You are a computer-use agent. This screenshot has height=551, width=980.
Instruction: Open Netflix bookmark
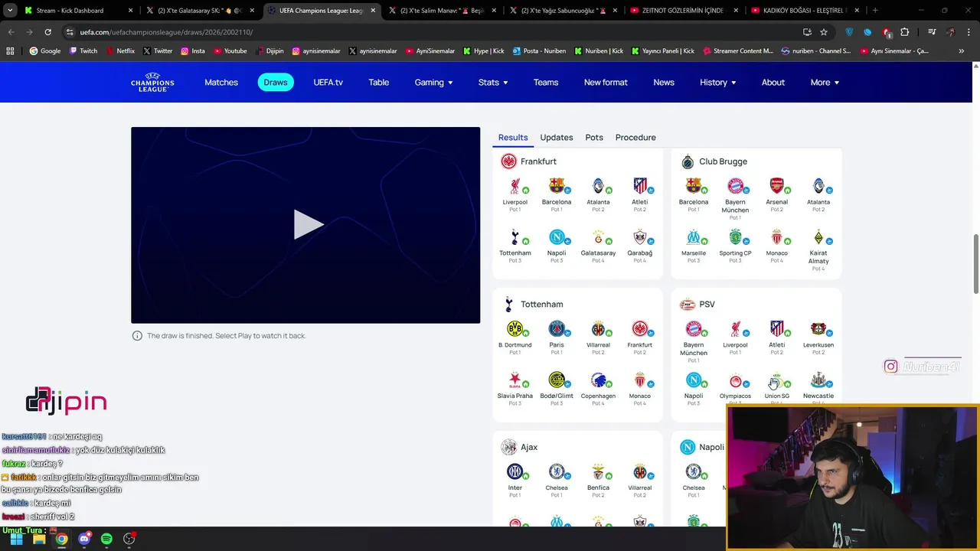(119, 51)
